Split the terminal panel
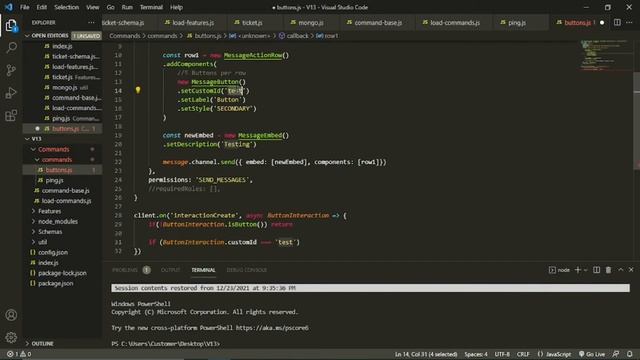Viewport: 640px width, 360px height. [596, 270]
